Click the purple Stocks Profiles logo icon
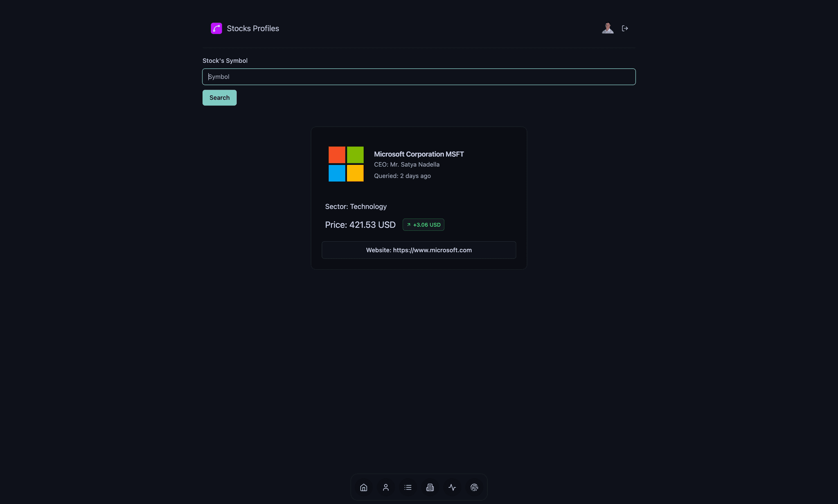838x504 pixels. click(x=216, y=28)
